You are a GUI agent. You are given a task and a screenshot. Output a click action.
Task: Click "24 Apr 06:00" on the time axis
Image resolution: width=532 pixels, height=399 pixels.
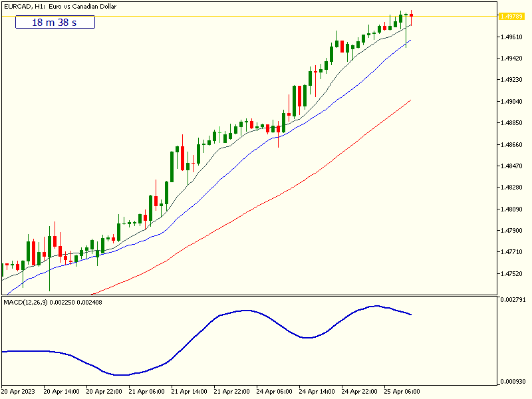[275, 392]
